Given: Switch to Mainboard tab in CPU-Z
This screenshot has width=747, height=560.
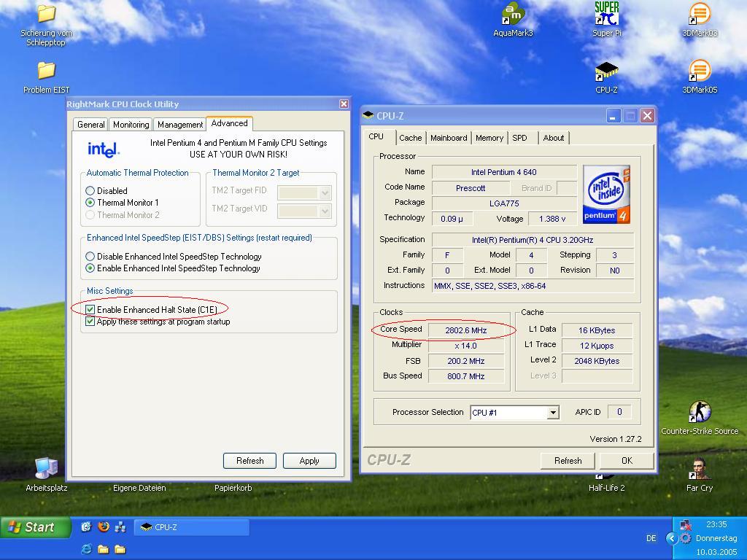Looking at the screenshot, I should click(x=449, y=138).
